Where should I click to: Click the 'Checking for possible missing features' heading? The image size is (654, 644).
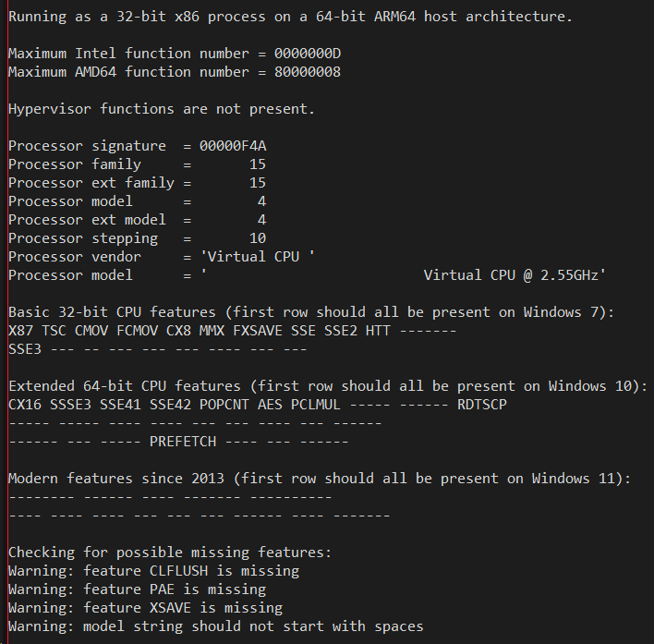pos(170,553)
